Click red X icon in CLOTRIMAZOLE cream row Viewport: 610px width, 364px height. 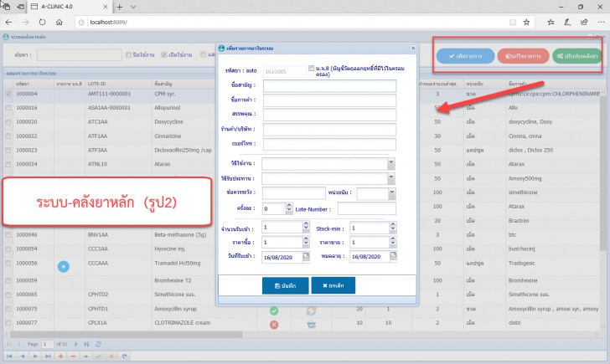(274, 325)
